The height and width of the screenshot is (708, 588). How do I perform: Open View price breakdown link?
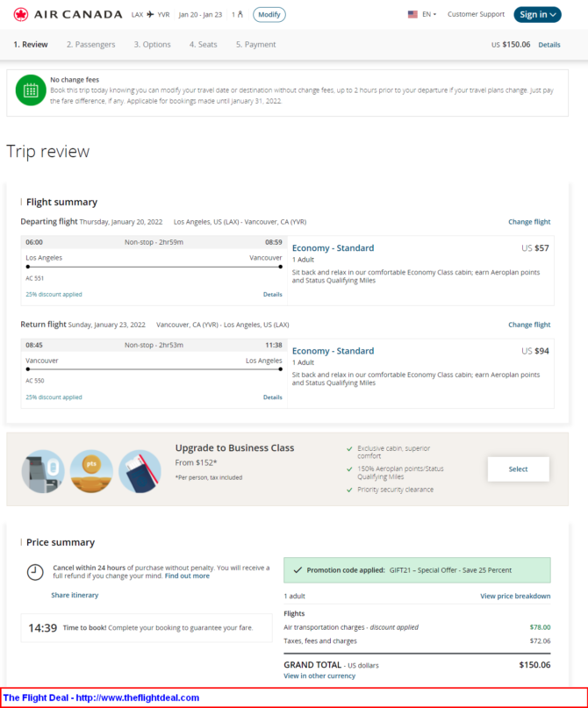pyautogui.click(x=515, y=596)
